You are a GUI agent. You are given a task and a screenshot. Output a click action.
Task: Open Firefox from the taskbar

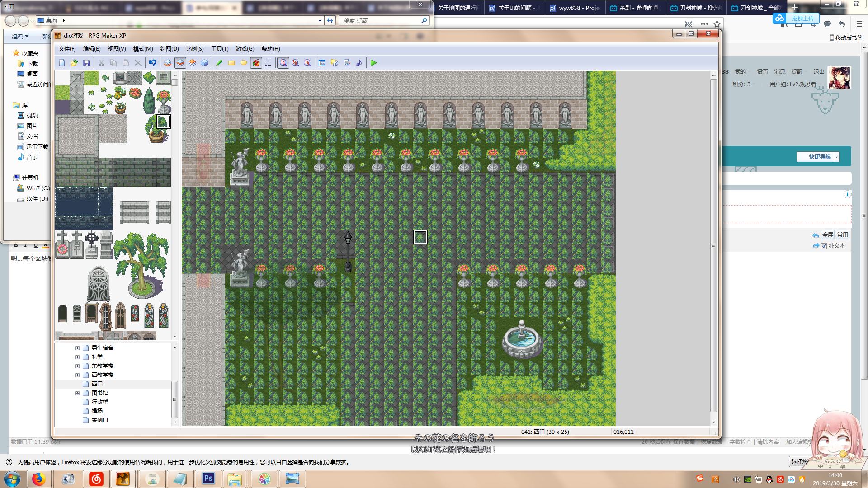[x=39, y=479]
